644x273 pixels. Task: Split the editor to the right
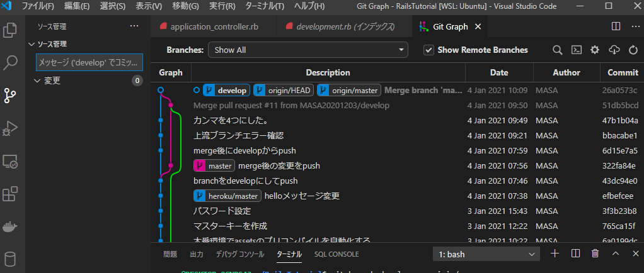tap(616, 26)
